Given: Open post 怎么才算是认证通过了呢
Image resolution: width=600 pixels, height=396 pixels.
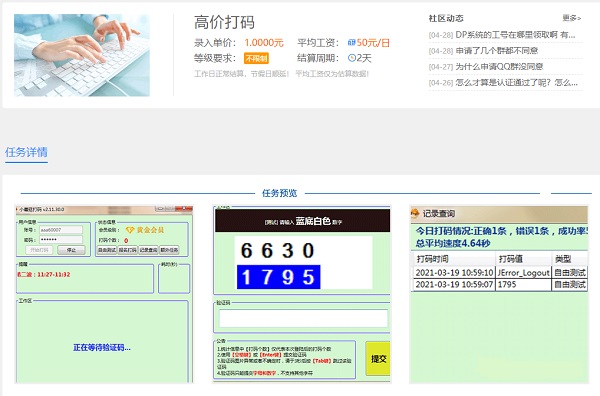Looking at the screenshot, I should (x=503, y=83).
